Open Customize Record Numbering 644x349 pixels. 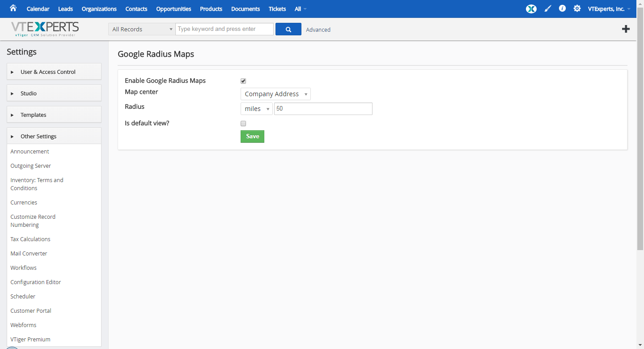coord(33,221)
